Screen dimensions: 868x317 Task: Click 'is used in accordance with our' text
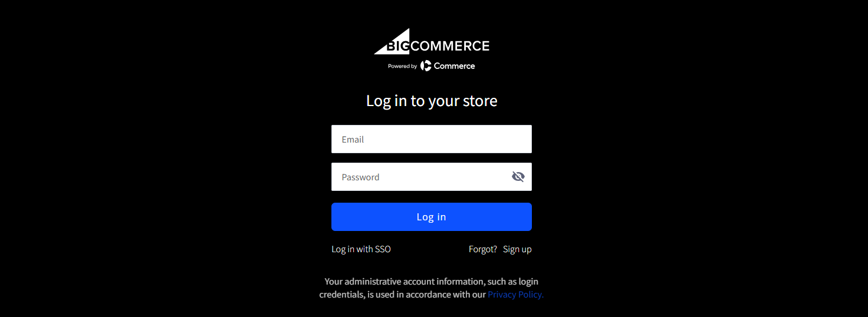[x=426, y=295]
